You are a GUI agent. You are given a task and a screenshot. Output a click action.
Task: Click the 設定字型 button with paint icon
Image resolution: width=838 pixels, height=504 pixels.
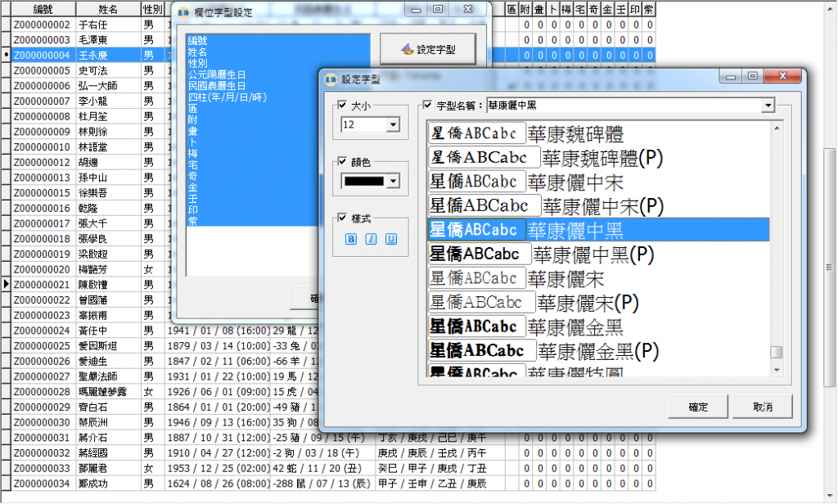[x=427, y=49]
